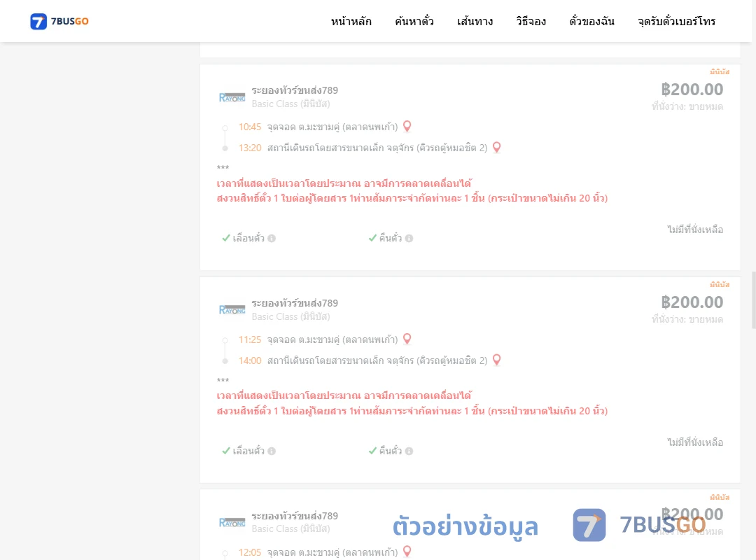Click Rayong operator logo on 11:25 trip
This screenshot has width=756, height=560.
coord(232,309)
